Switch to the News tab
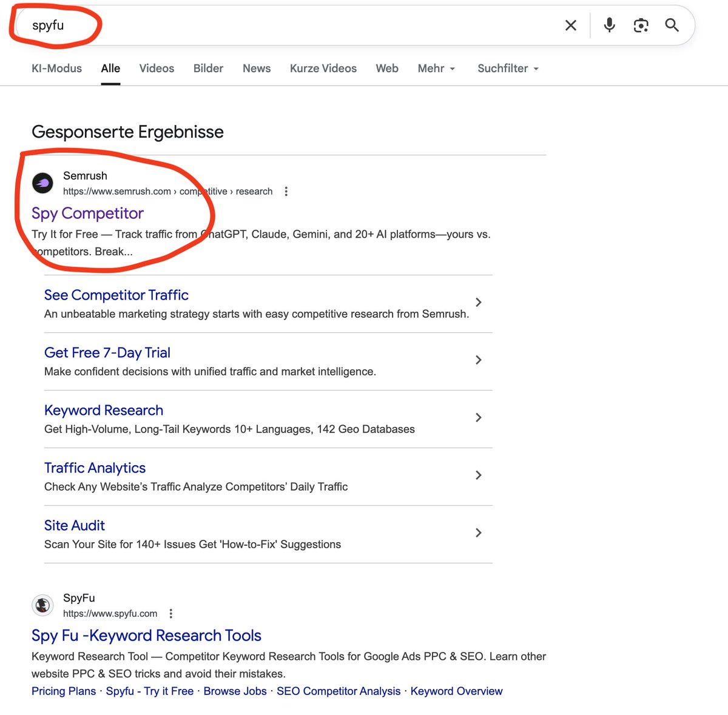728x715 pixels. (257, 69)
